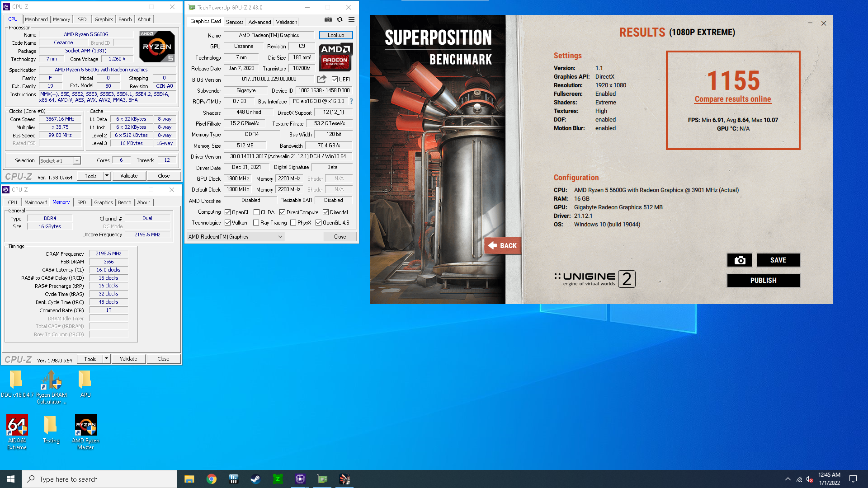
Task: Click the CPU-Z taskbar icon
Action: (300, 479)
